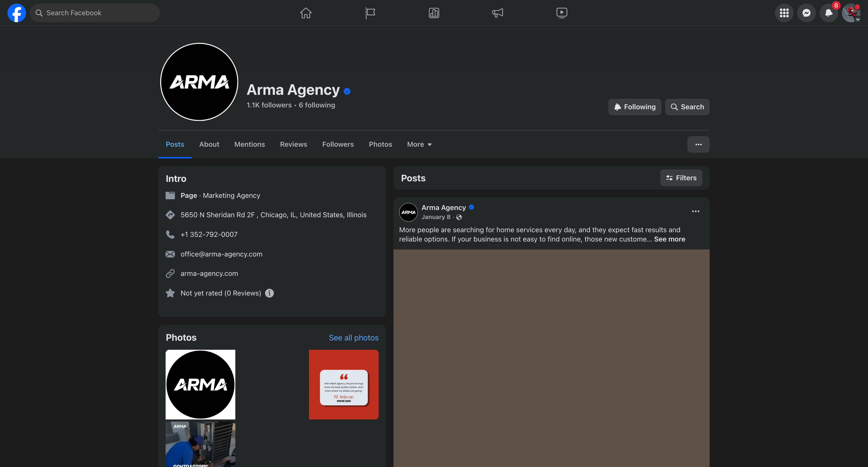Expand the More tab dropdown
This screenshot has height=467, width=868.
click(419, 144)
